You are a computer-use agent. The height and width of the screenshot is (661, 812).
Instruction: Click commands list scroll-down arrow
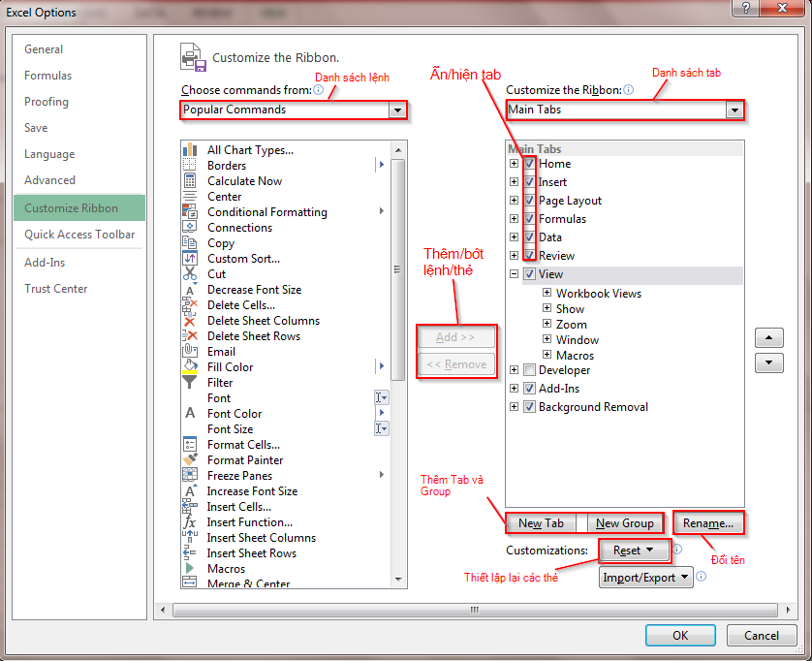click(397, 580)
